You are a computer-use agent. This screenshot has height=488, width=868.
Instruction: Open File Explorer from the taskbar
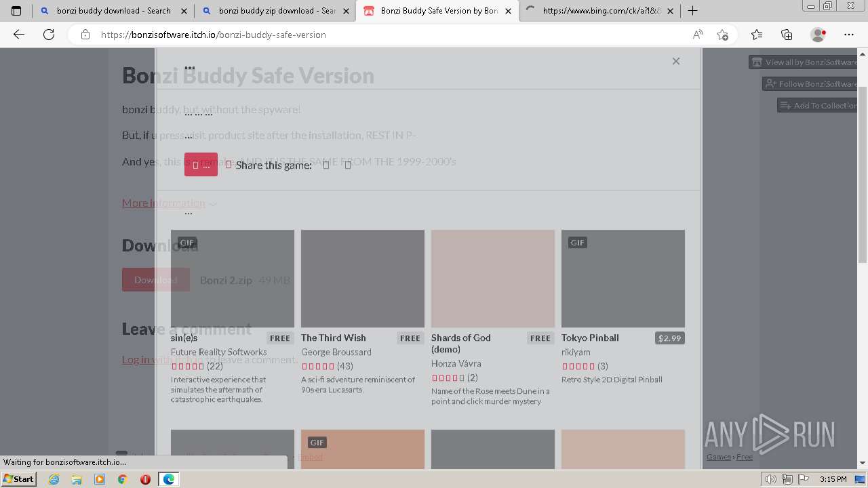(77, 479)
